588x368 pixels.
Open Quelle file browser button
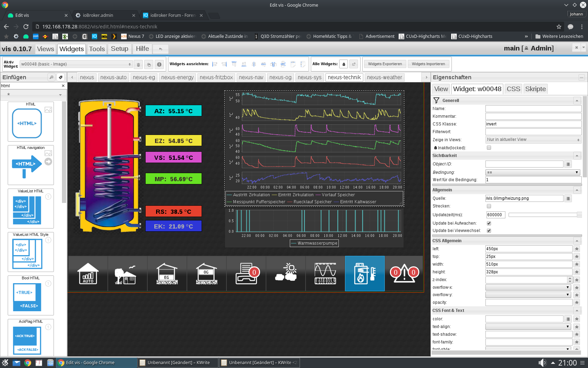pyautogui.click(x=568, y=198)
